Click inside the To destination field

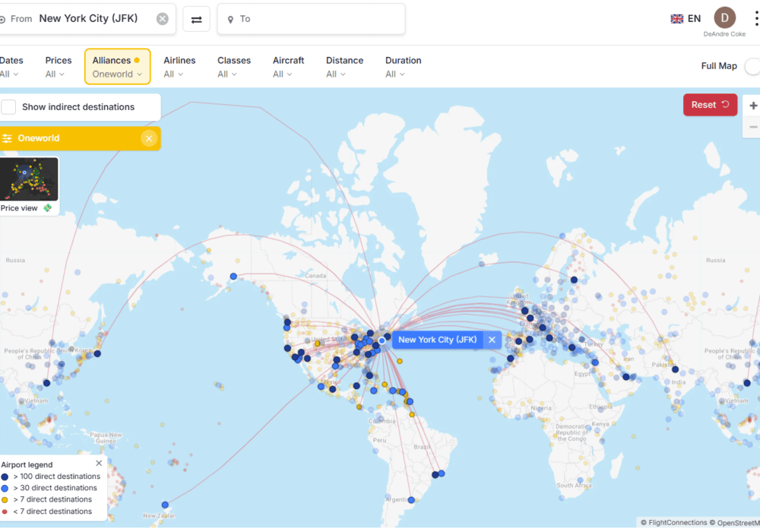tap(312, 18)
